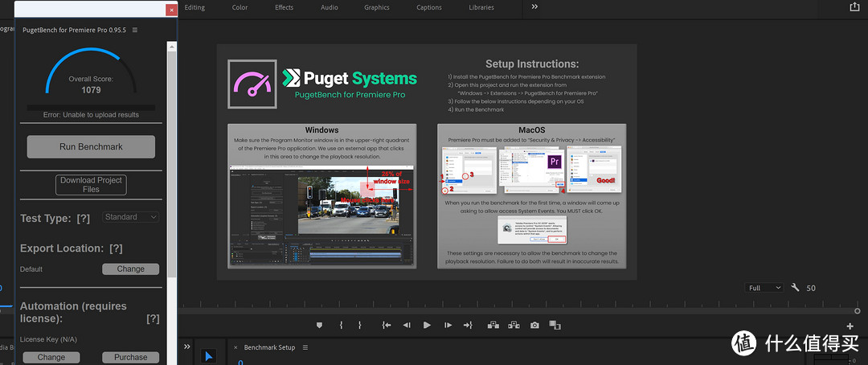868x365 pixels.
Task: Switch to the Libraries workspace
Action: click(481, 7)
